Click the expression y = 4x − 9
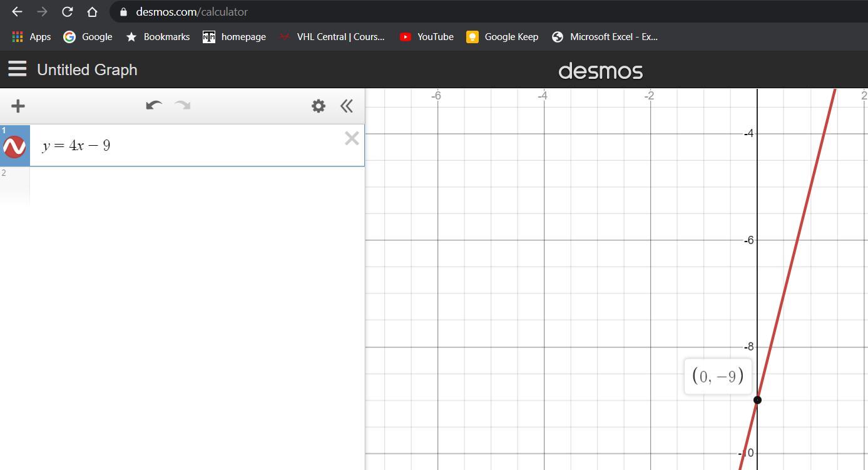Image resolution: width=868 pixels, height=470 pixels. tap(76, 146)
